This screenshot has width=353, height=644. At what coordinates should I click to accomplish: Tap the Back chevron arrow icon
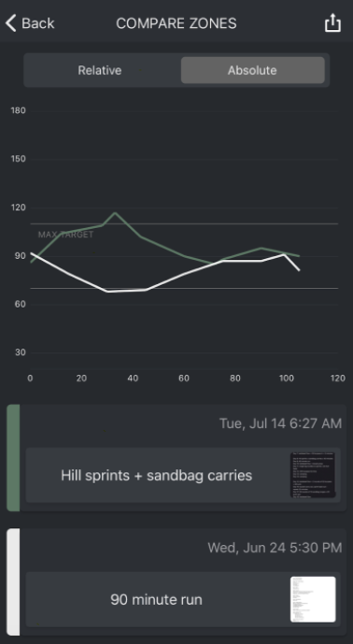(x=11, y=23)
